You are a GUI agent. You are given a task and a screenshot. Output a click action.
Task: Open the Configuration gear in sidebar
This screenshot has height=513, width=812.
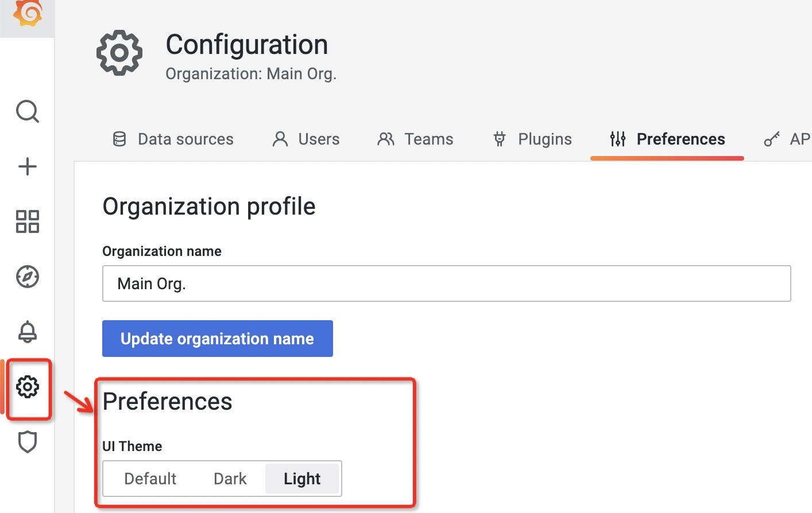click(28, 387)
